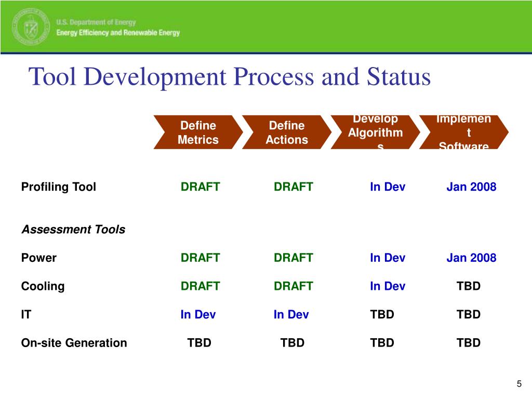Select Cooling row's 'In Dev' algorithm status

pos(388,286)
